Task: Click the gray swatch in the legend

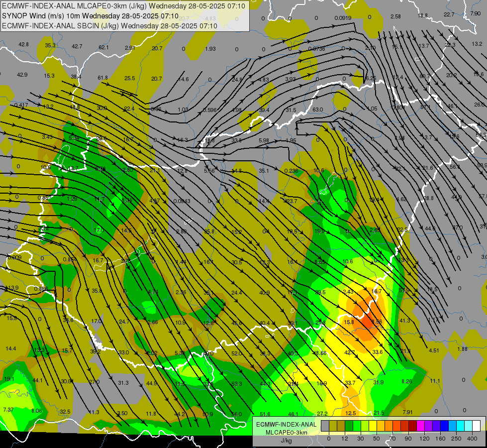Action: pos(325,426)
